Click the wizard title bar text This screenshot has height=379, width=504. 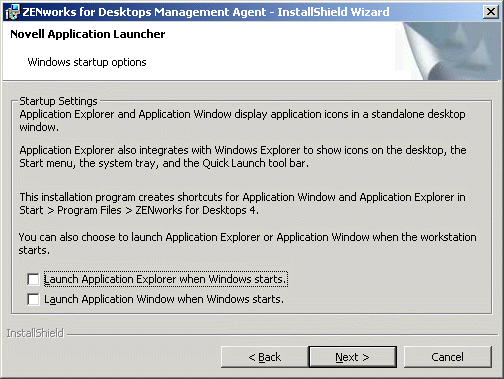coord(206,12)
